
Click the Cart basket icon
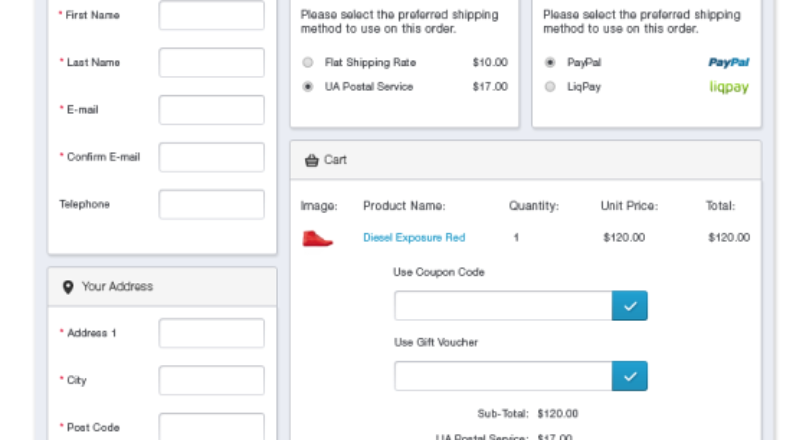pos(312,160)
